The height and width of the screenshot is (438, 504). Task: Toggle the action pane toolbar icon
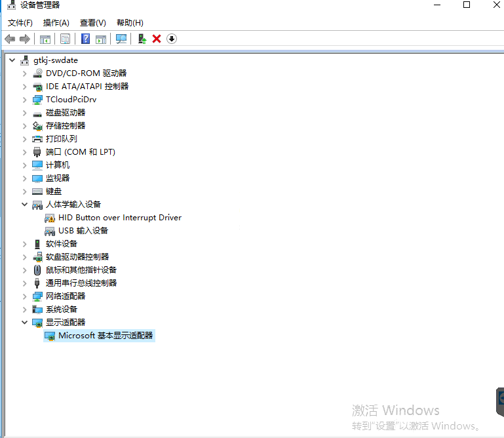coord(101,39)
